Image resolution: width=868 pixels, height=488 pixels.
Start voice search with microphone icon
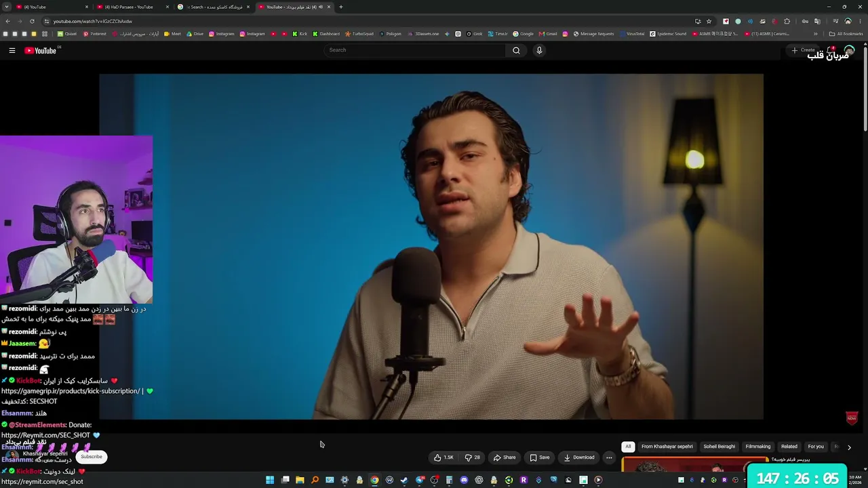539,50
